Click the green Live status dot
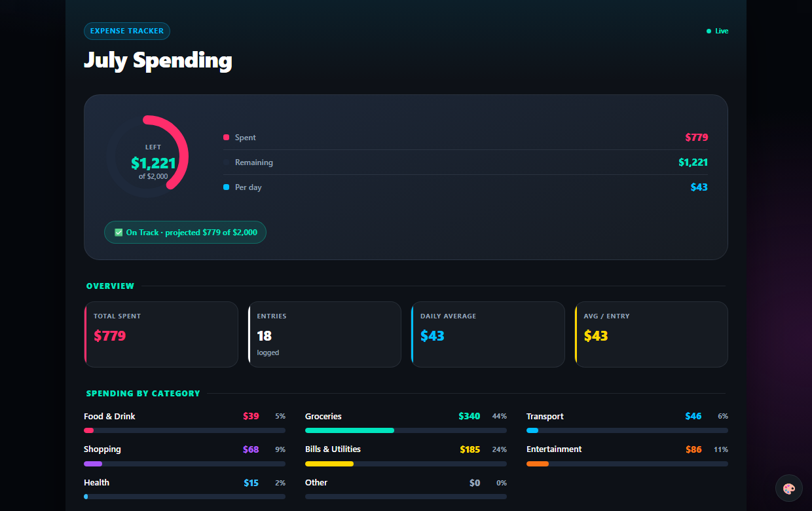 (709, 31)
